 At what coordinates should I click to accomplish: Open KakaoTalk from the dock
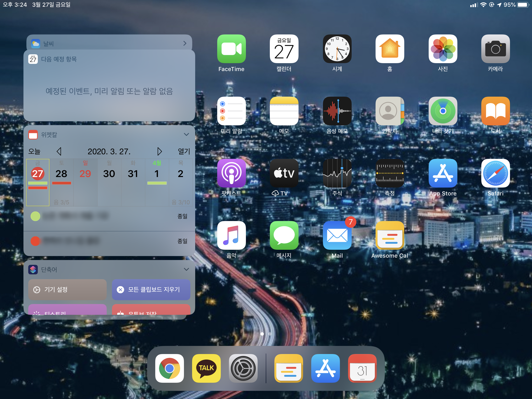pos(206,368)
